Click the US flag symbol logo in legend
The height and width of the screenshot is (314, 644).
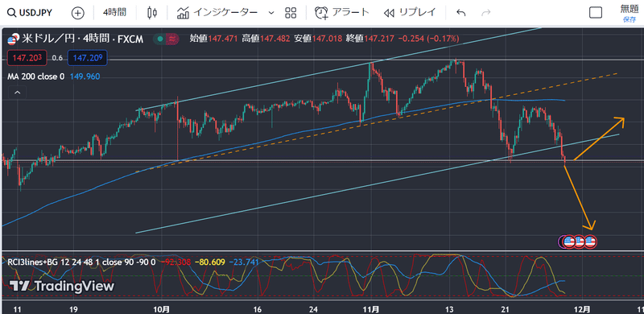(12, 40)
